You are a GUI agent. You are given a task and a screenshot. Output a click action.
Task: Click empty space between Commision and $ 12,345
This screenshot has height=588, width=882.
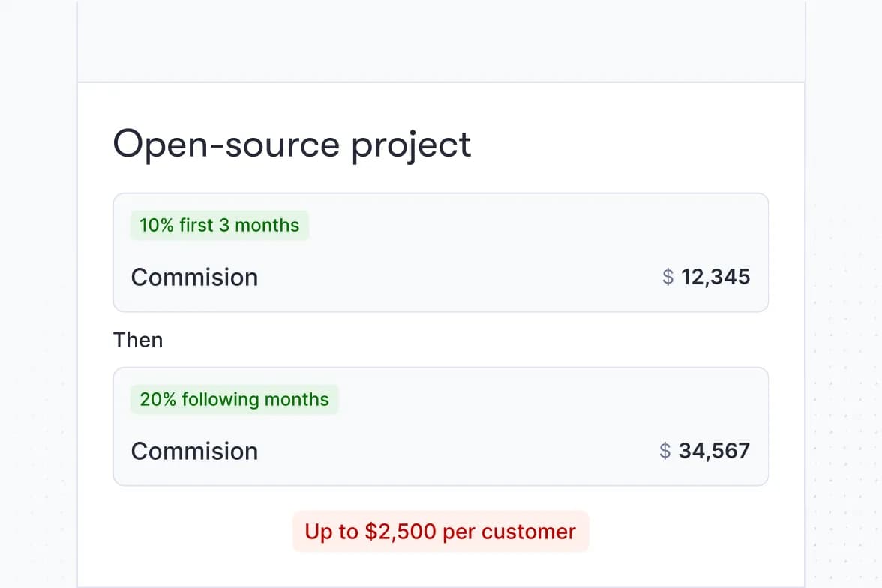pos(457,277)
